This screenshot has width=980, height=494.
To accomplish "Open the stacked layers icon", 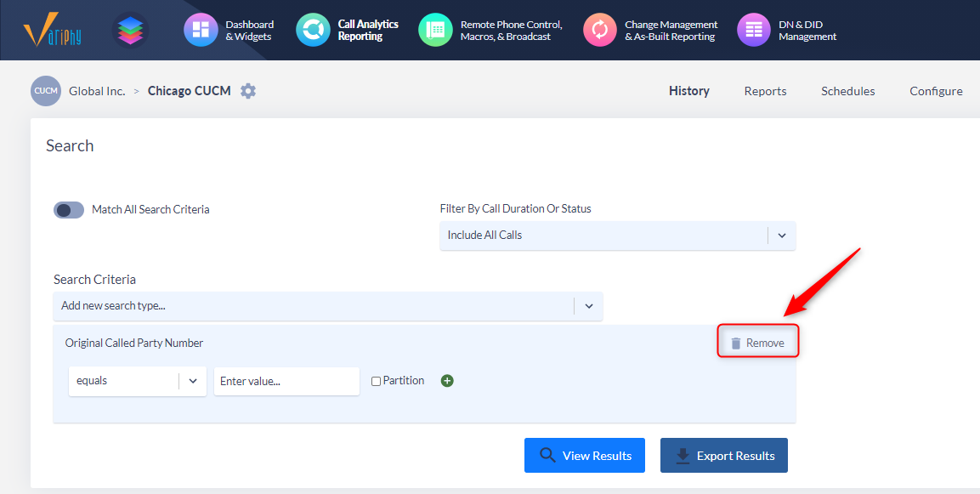I will tap(131, 30).
